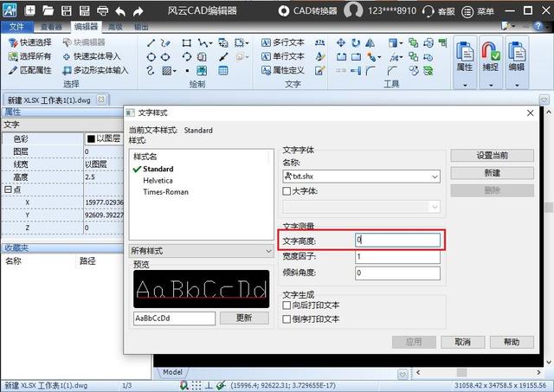This screenshot has height=392, width=554.
Task: Click the user avatar icon
Action: 353,10
